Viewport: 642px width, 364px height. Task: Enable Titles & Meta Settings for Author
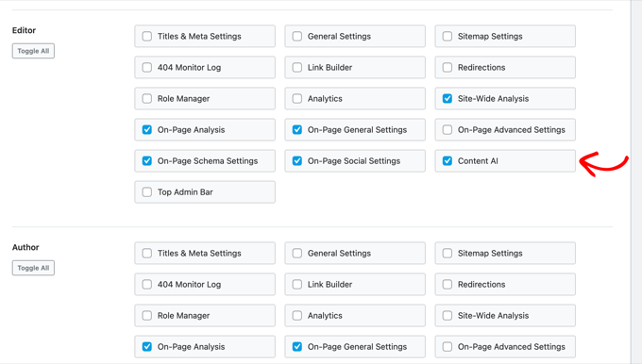pos(147,253)
